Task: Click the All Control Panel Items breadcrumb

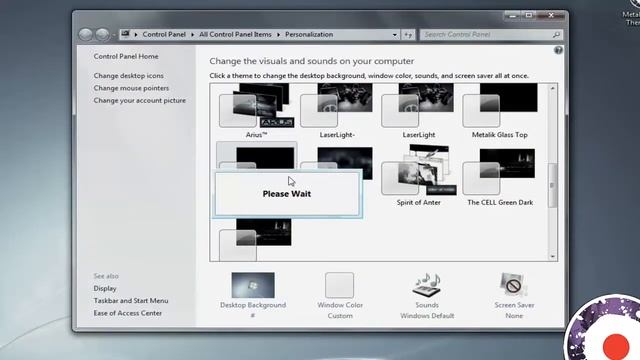Action: (x=235, y=35)
